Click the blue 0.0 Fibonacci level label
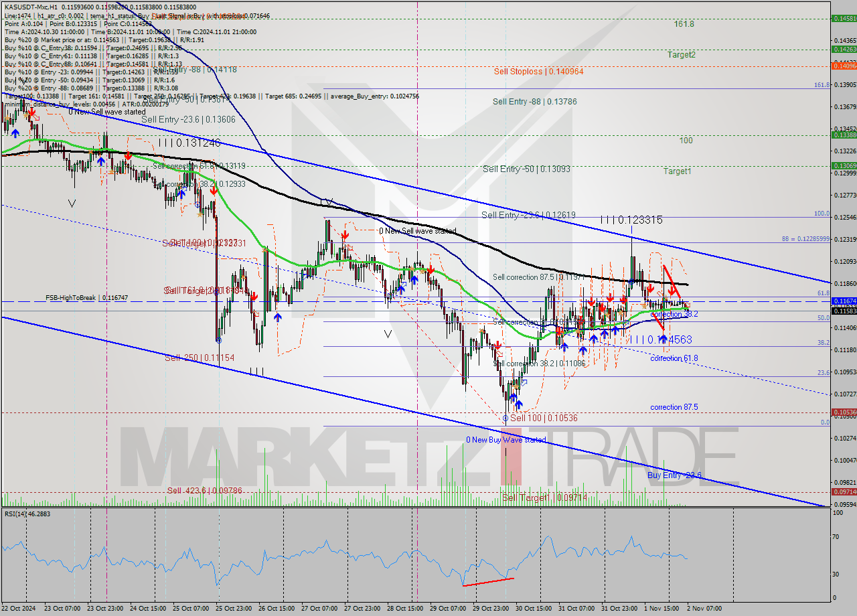The width and height of the screenshot is (857, 616). 825,422
